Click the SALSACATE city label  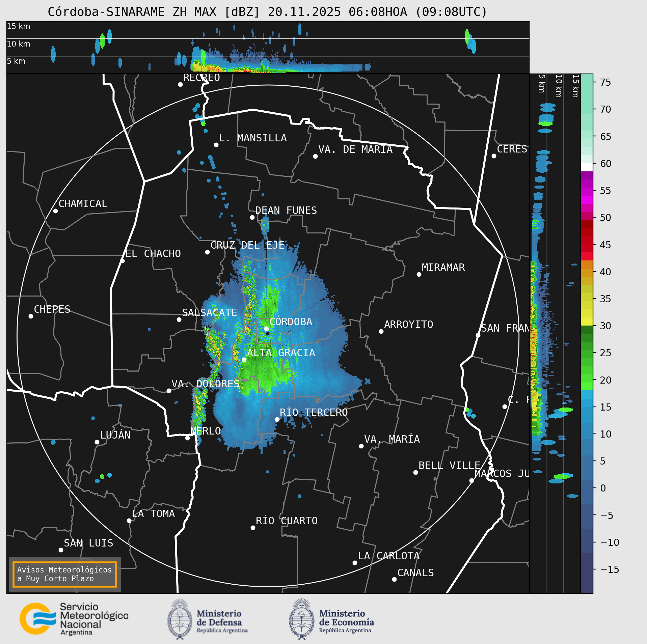(210, 313)
